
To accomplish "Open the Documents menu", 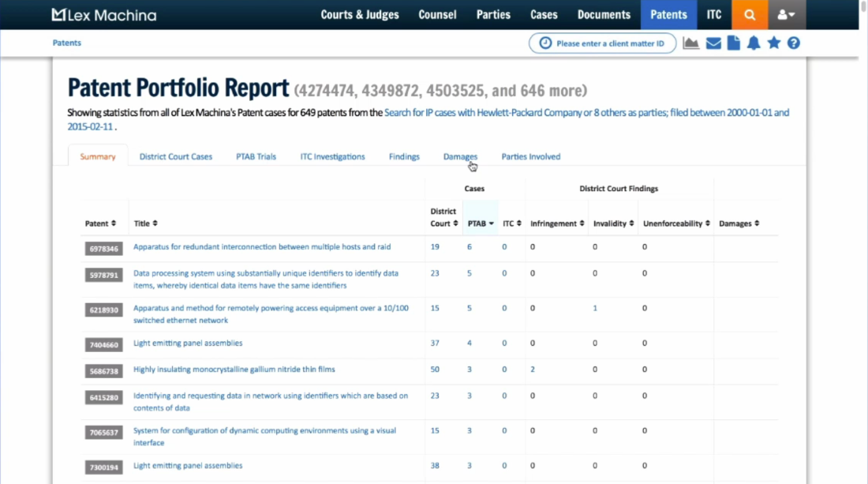I will tap(604, 15).
